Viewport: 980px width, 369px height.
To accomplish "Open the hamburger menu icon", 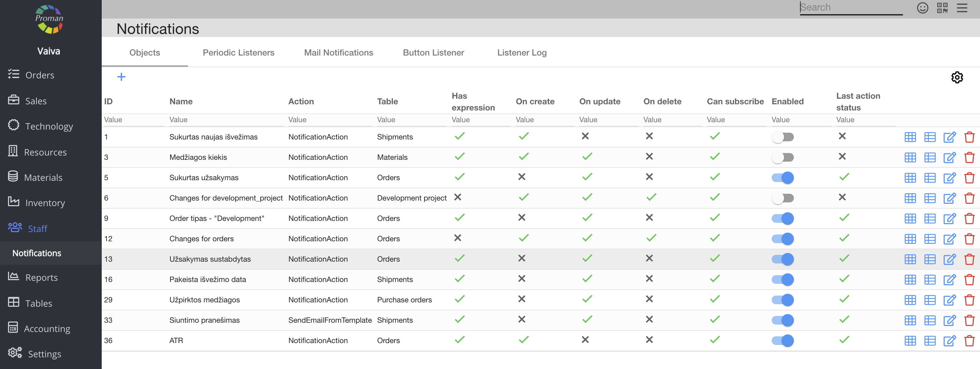I will tap(962, 8).
